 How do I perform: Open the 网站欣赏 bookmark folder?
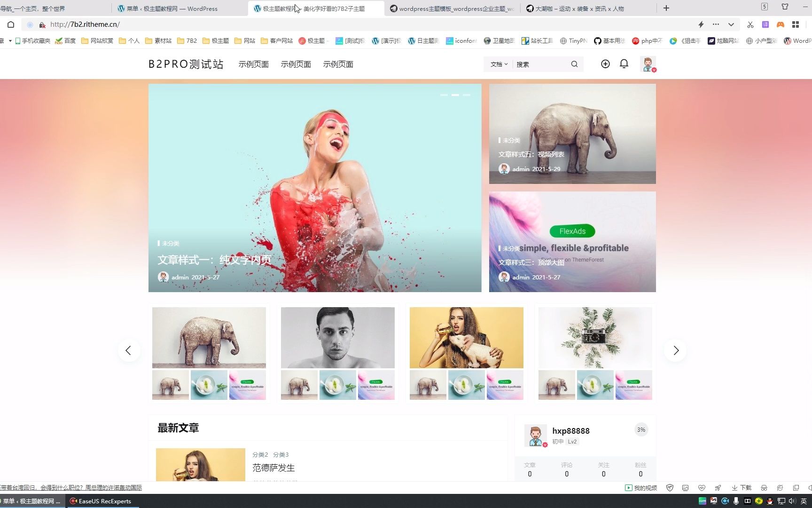(x=97, y=41)
